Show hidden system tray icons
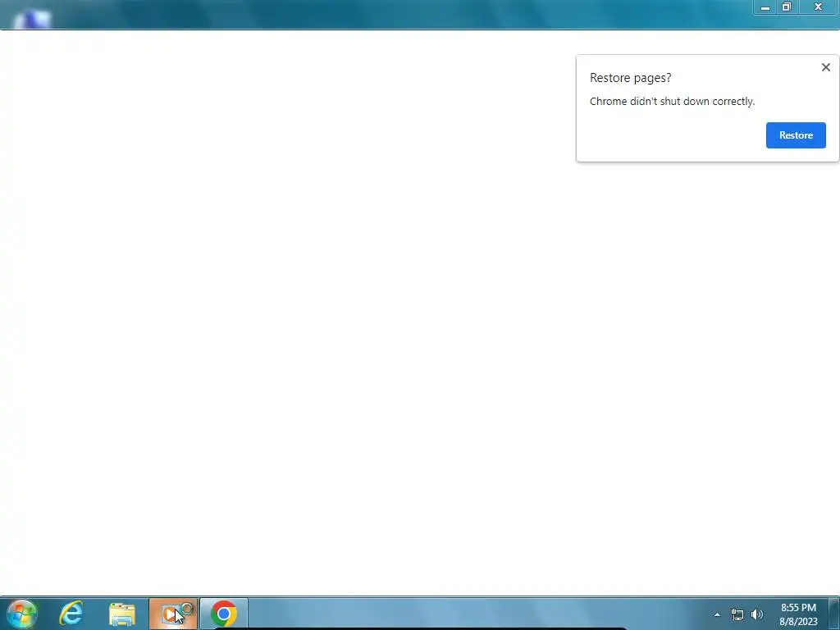Image resolution: width=840 pixels, height=630 pixels. point(717,614)
